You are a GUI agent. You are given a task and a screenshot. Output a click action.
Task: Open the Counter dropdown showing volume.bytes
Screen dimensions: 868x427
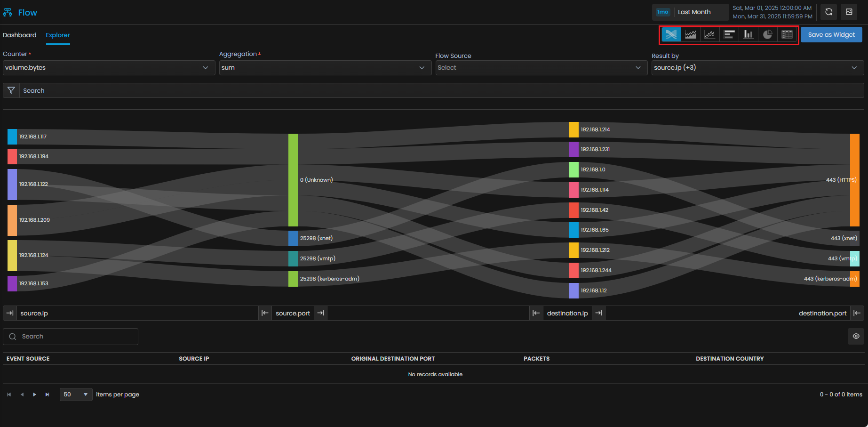tap(109, 67)
